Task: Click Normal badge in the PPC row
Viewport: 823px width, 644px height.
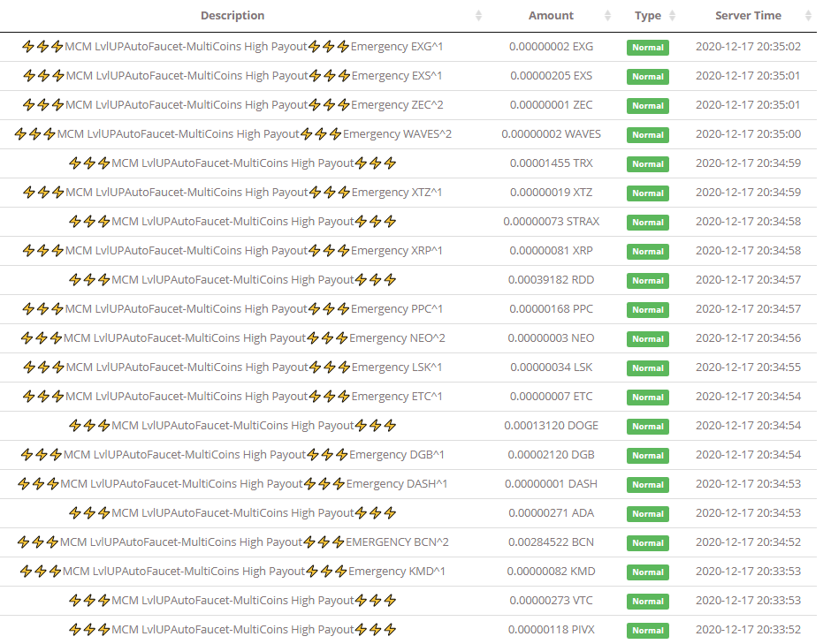Action: tap(648, 310)
